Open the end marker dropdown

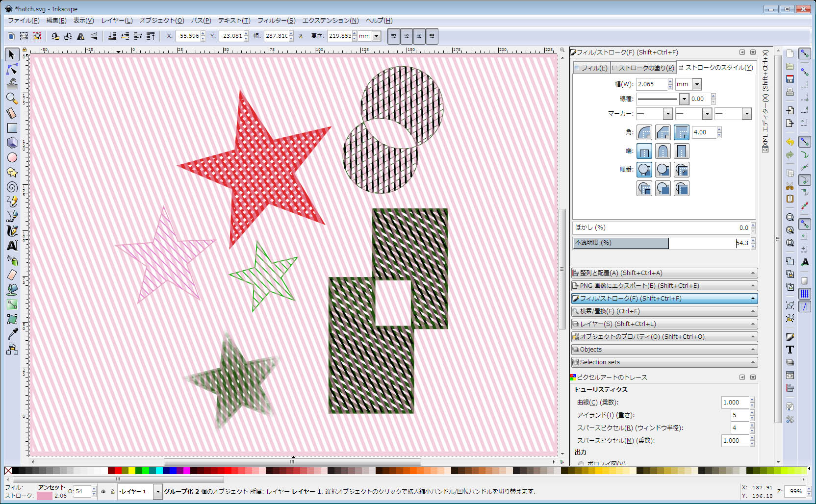click(x=747, y=114)
